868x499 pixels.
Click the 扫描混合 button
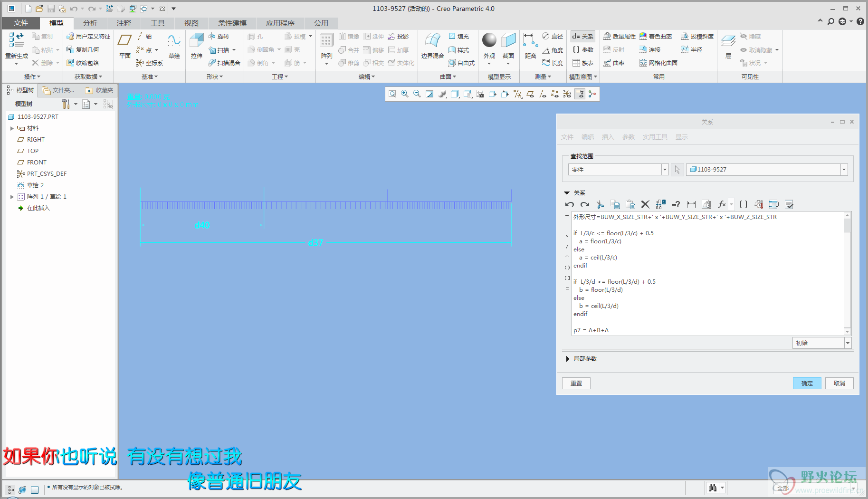point(224,63)
